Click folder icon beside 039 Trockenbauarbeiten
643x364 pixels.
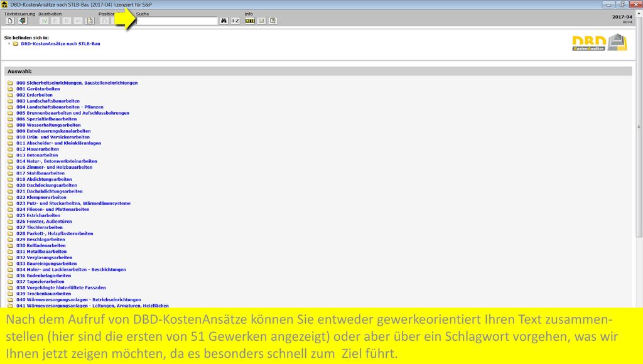[10, 294]
